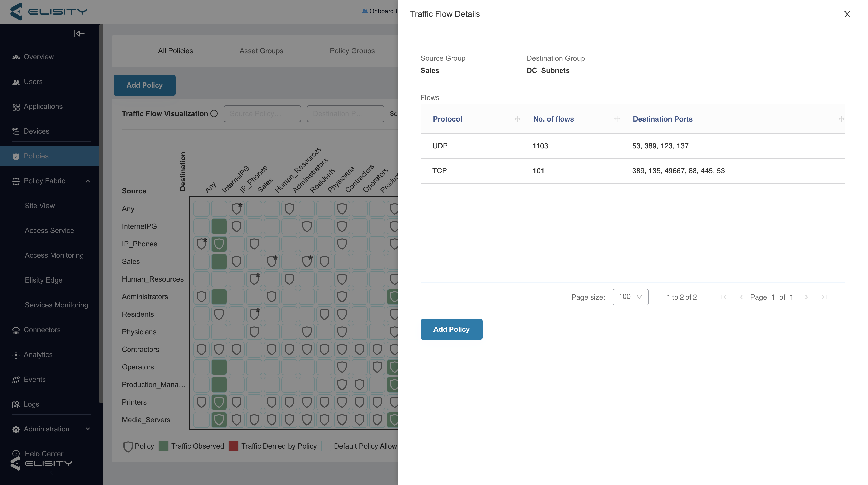868x485 pixels.
Task: Click the Users people icon
Action: click(x=16, y=82)
